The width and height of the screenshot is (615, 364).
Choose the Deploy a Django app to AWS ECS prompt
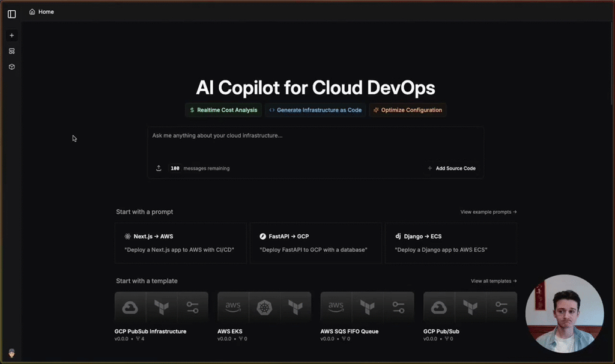coord(451,243)
